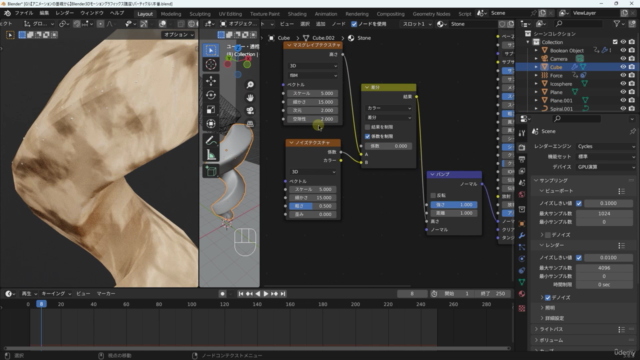
Task: Open the View Layer properties tab
Action: [x=522, y=171]
